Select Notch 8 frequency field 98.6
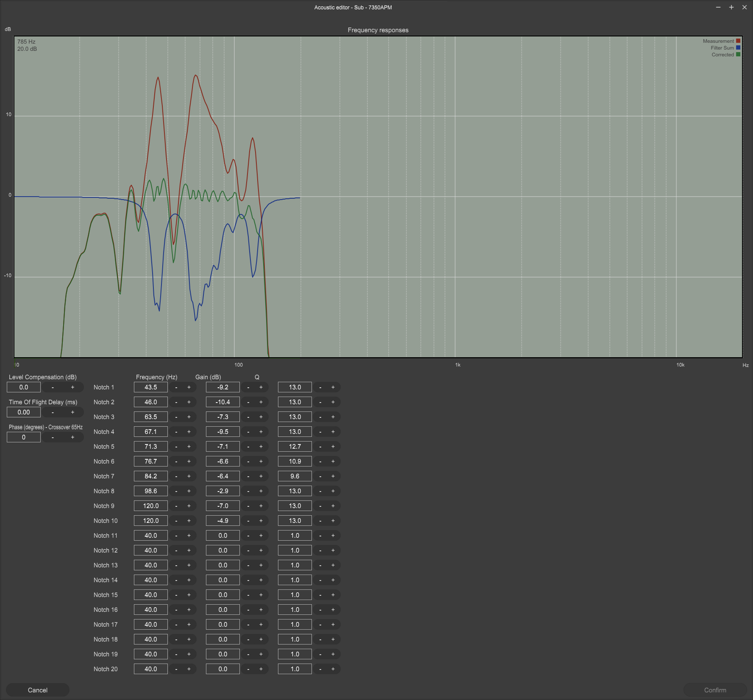The height and width of the screenshot is (700, 753). (151, 491)
